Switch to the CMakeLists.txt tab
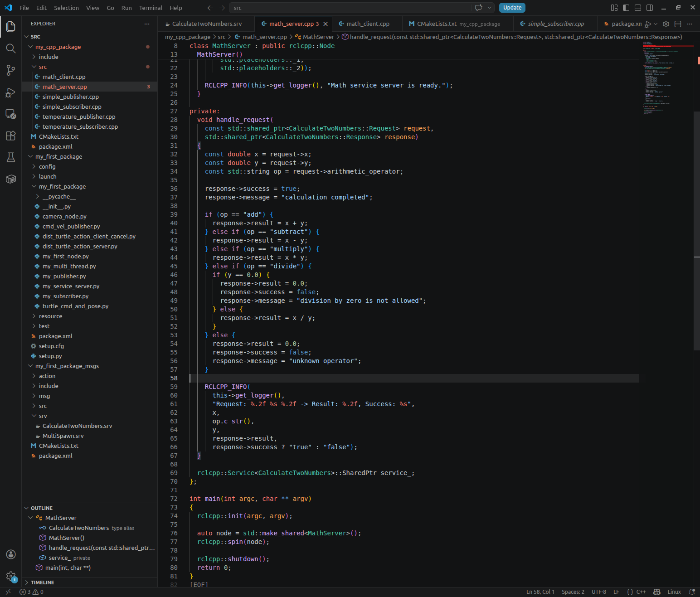The image size is (700, 597). click(x=457, y=24)
